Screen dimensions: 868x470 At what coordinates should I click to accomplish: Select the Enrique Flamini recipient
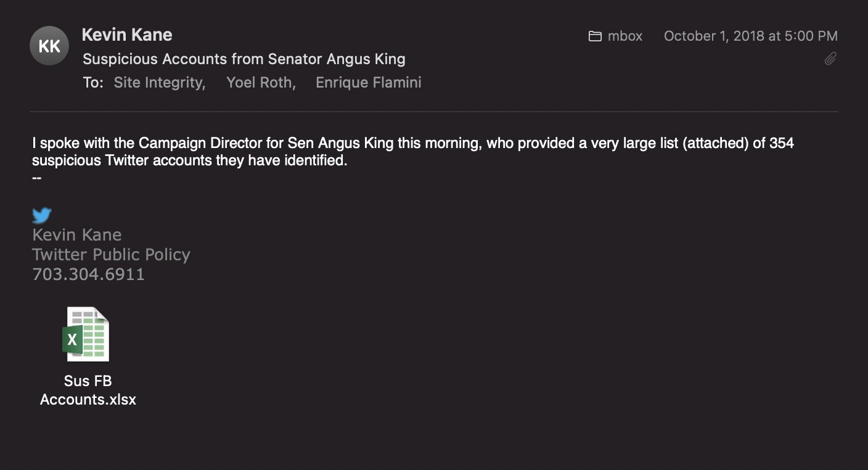click(369, 83)
